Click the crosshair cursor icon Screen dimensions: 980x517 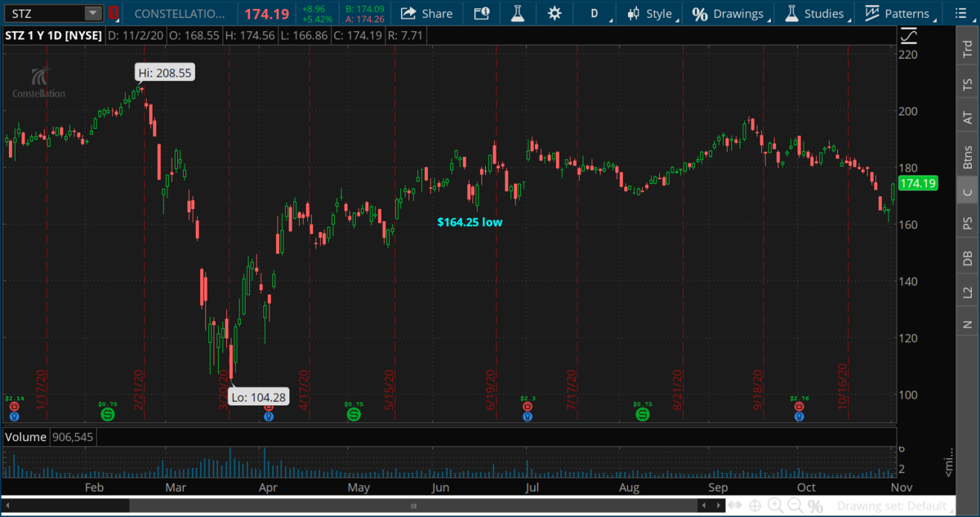(x=755, y=506)
